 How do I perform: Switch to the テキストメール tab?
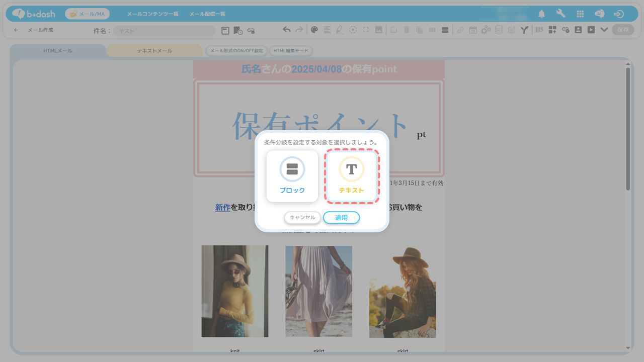(154, 51)
